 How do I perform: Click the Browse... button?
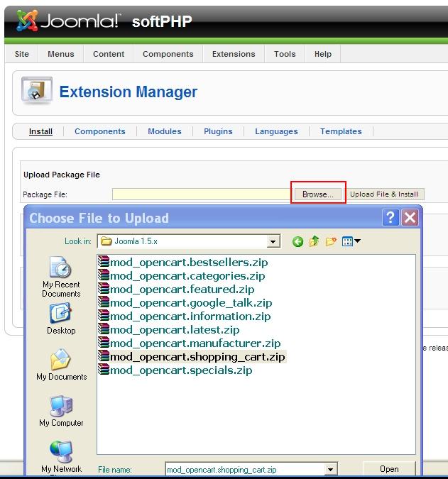tap(318, 194)
